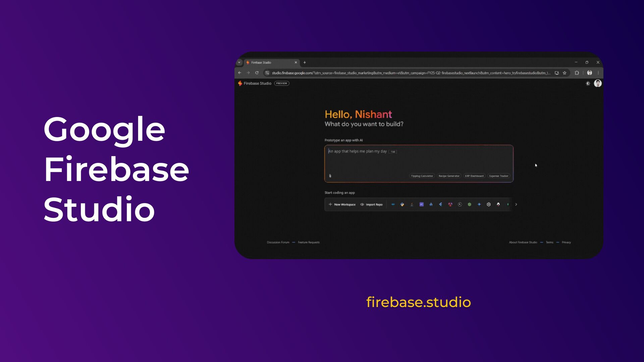Select the purple square template icon
Screen dimensions: 644x362
point(422,204)
